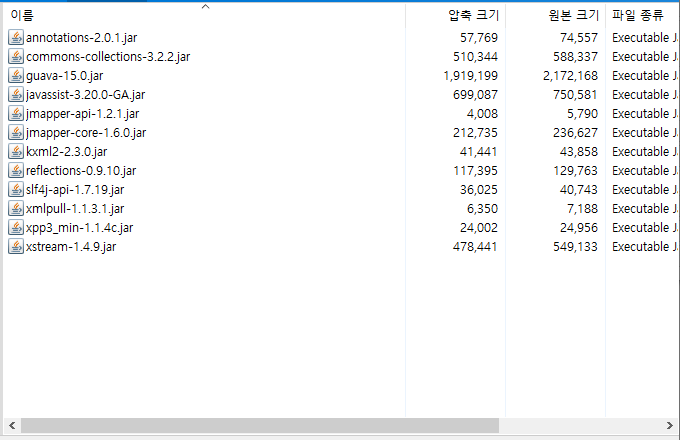Click compressed size value 510,344
The width and height of the screenshot is (680, 440).
(475, 57)
